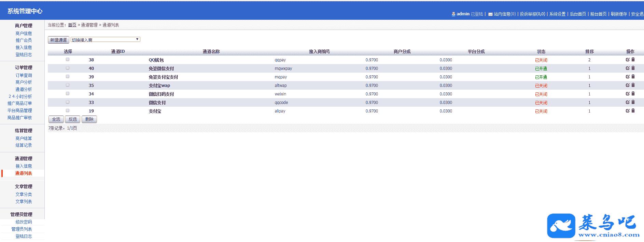Delete the 免签支付宝支付 channel with trash icon
Viewport: 644px width, 242px height.
coord(633,77)
